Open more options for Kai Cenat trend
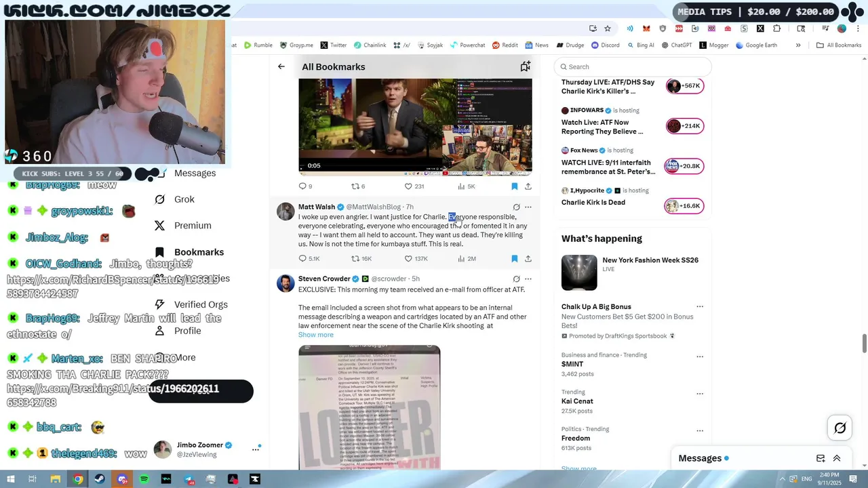 click(x=700, y=392)
